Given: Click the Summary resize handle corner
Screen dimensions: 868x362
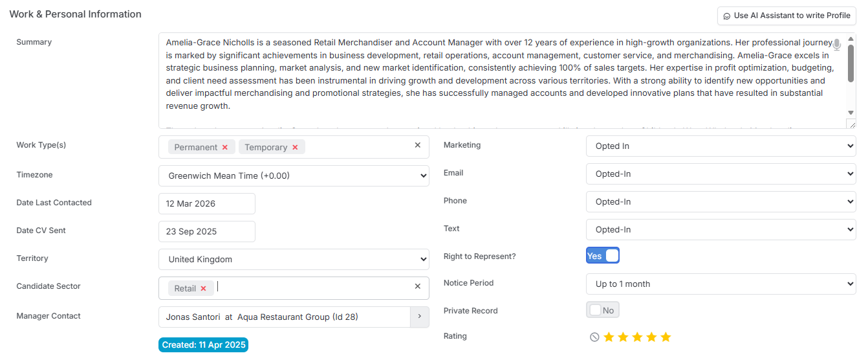Looking at the screenshot, I should pyautogui.click(x=851, y=124).
